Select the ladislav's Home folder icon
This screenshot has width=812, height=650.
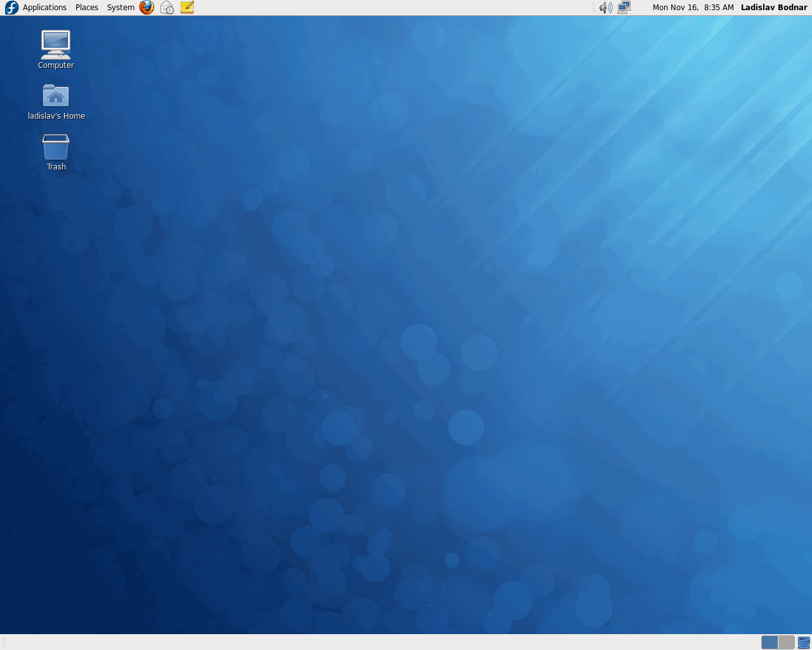point(56,96)
